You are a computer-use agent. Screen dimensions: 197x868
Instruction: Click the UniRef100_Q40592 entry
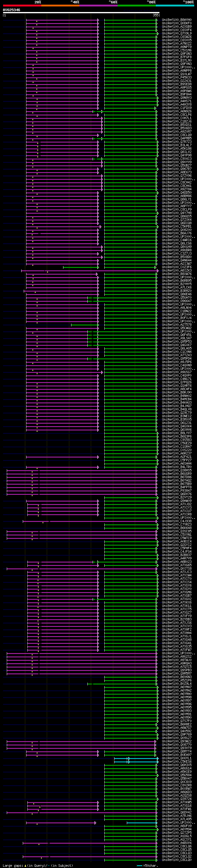177,731
